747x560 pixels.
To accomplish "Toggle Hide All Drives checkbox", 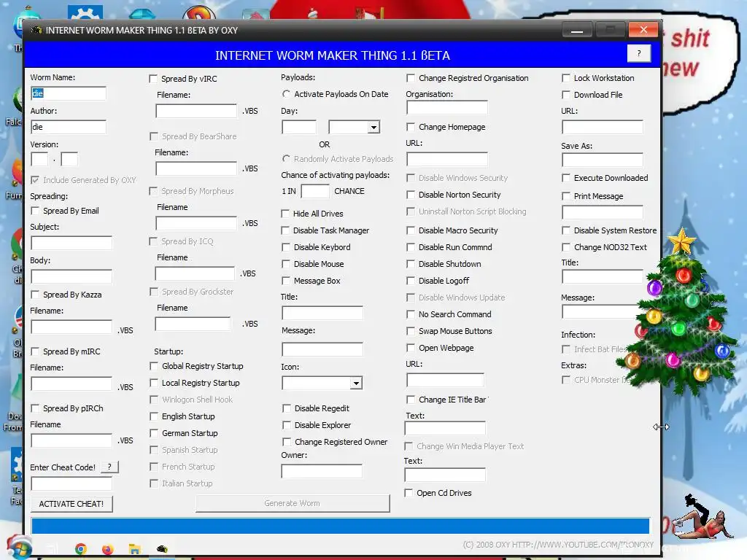I will pos(285,214).
